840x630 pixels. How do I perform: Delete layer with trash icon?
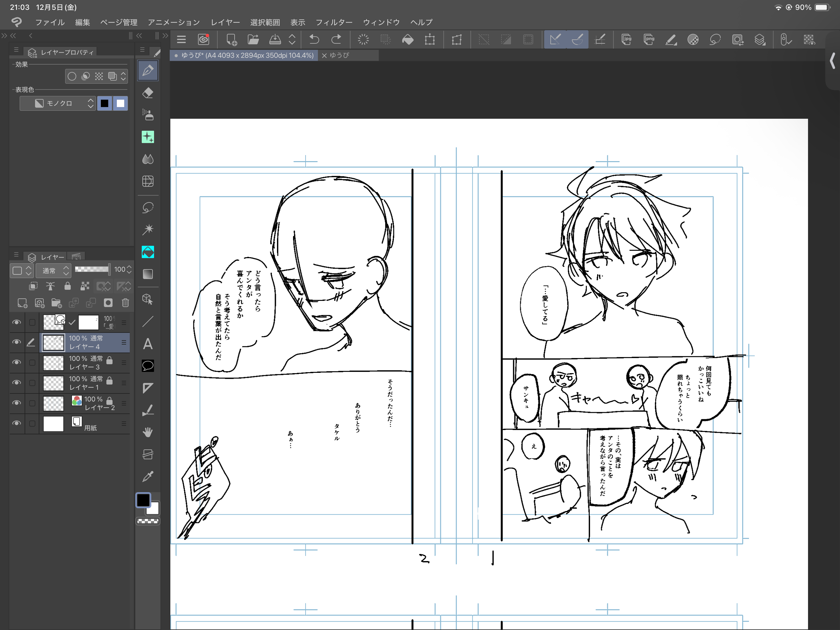[125, 303]
